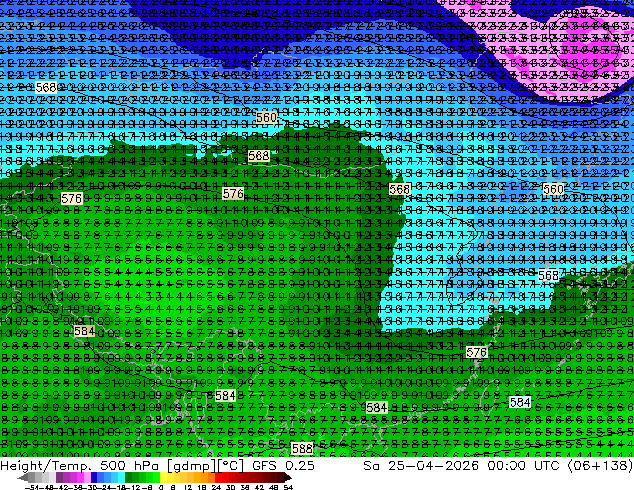The height and width of the screenshot is (490, 634).
Task: Click the date 'Sa 25-04-2026' text
Action: click(x=421, y=466)
